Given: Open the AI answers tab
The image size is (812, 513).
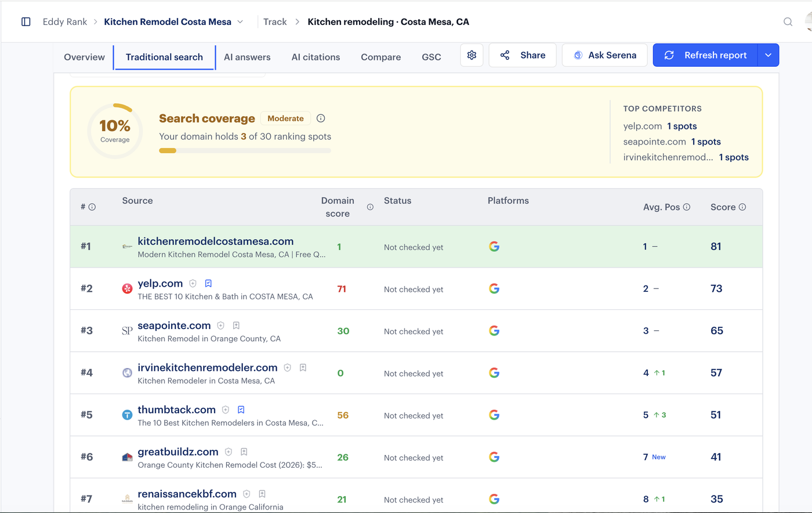Looking at the screenshot, I should point(247,57).
